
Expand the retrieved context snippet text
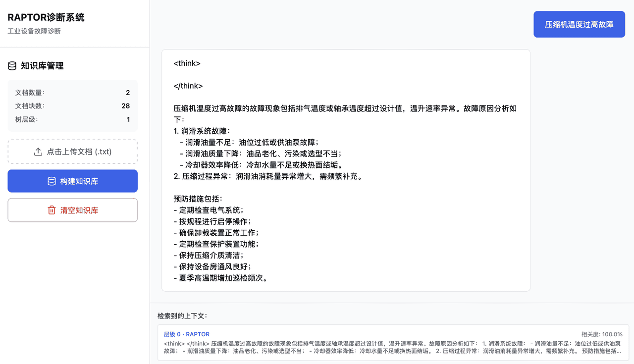click(391, 347)
